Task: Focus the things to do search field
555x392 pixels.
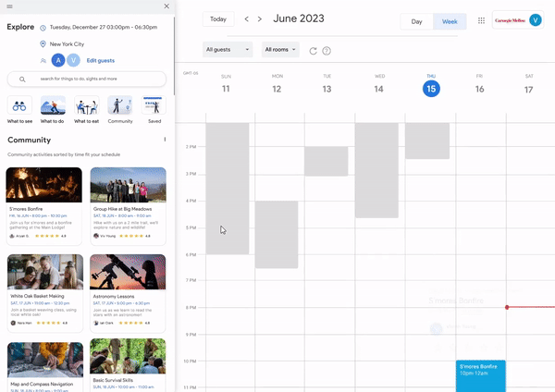Action: click(87, 79)
